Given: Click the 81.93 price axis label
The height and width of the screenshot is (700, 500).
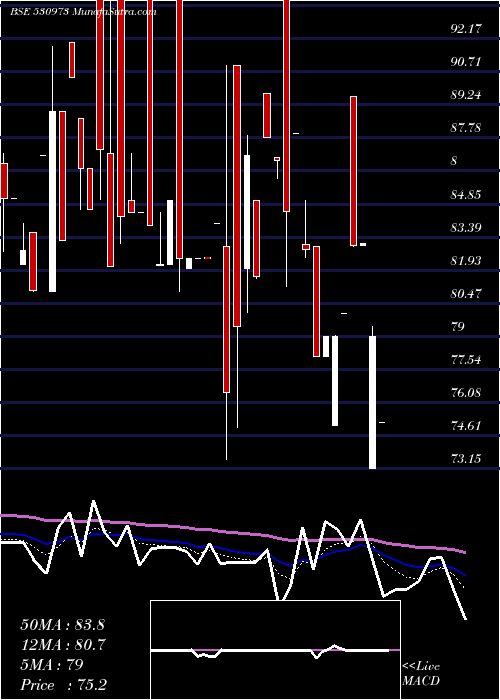Looking at the screenshot, I should [466, 261].
